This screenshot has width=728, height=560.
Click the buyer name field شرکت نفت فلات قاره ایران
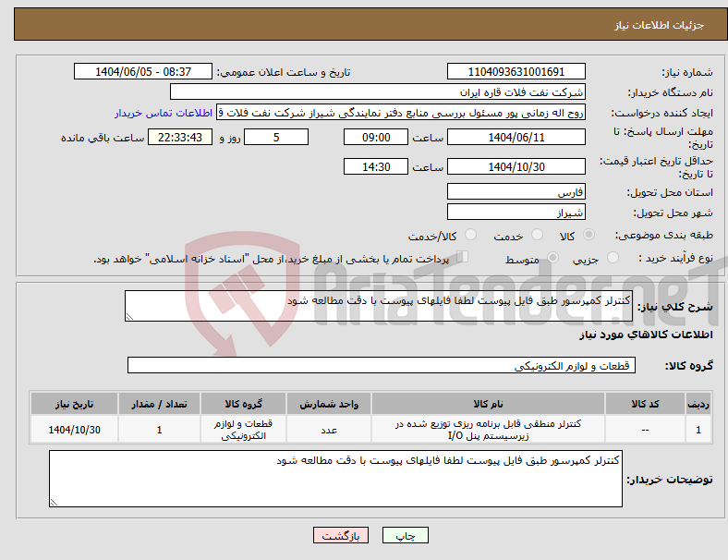[378, 91]
